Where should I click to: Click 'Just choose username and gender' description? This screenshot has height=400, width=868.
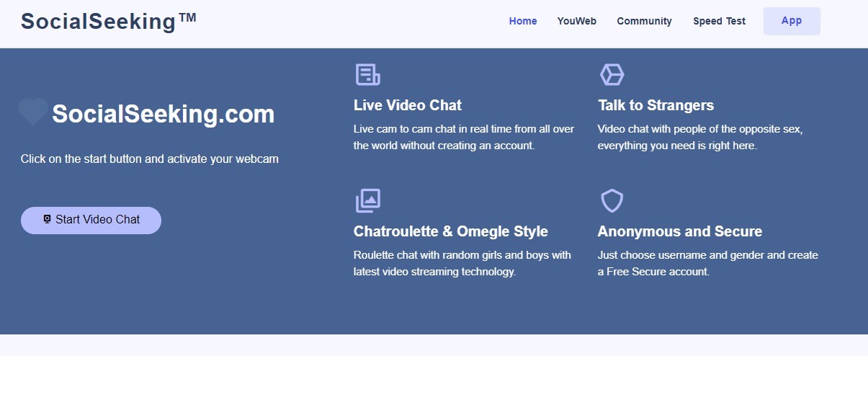[708, 263]
